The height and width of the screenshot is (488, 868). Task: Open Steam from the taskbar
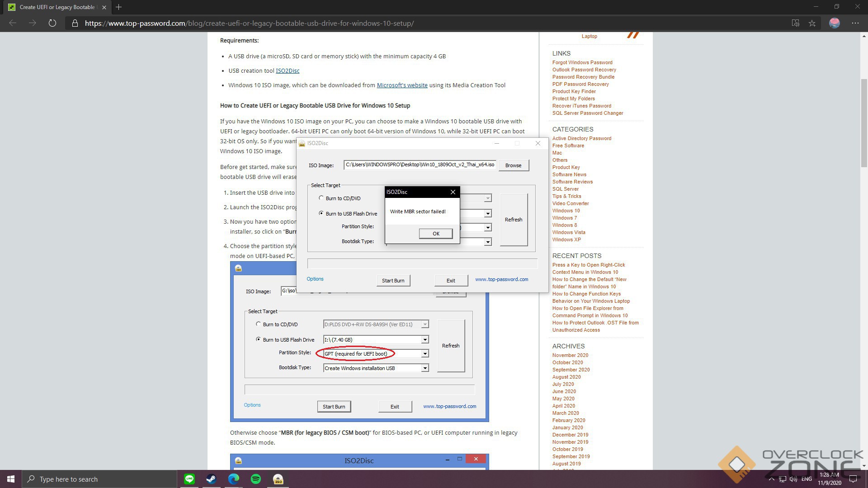(211, 479)
